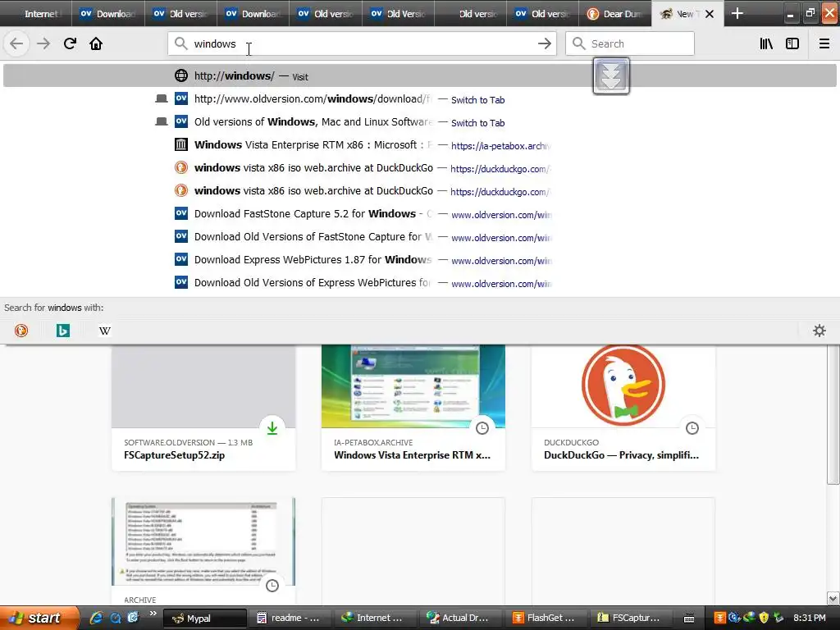
Task: Open search settings gear icon
Action: tap(819, 331)
